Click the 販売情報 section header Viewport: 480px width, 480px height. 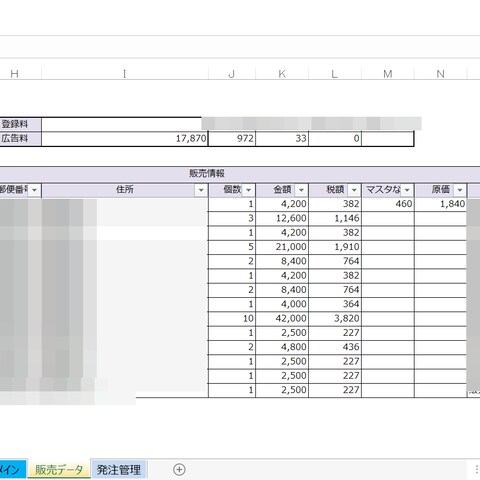(207, 173)
